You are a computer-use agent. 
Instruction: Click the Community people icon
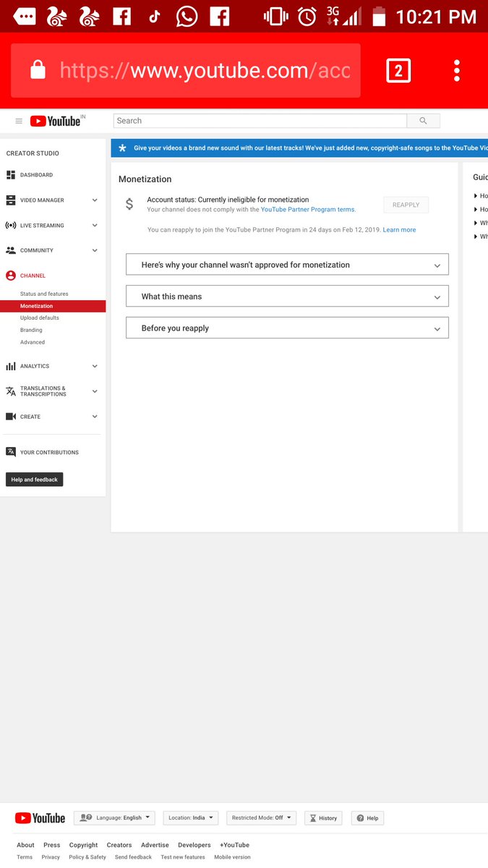coord(11,250)
